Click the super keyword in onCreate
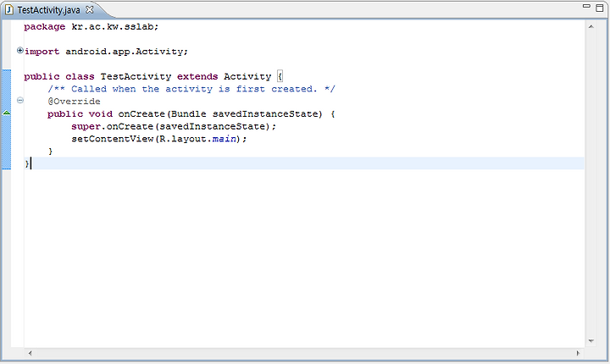This screenshot has width=610, height=364. [x=86, y=127]
